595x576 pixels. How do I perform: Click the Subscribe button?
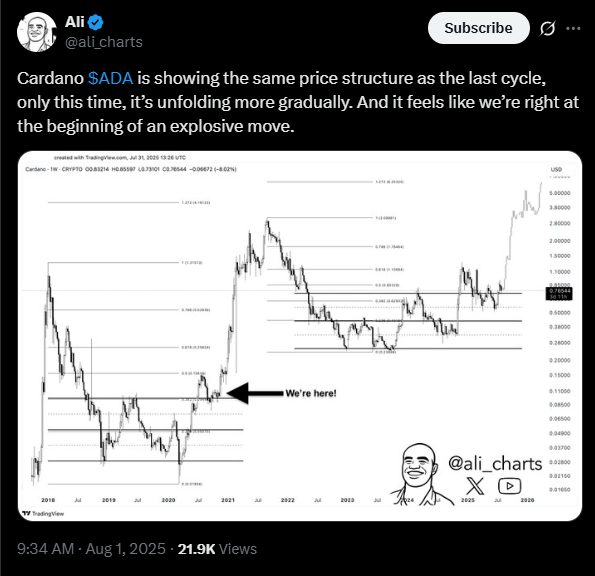coord(479,28)
